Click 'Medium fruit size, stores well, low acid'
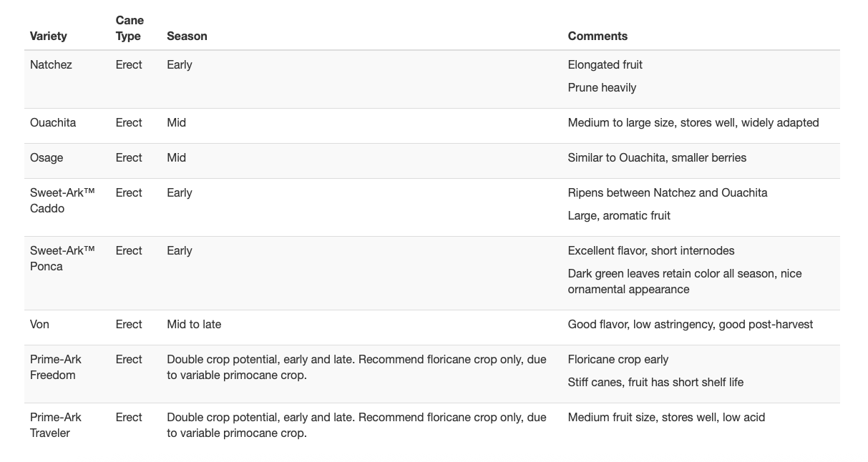The width and height of the screenshot is (868, 462). point(666,417)
